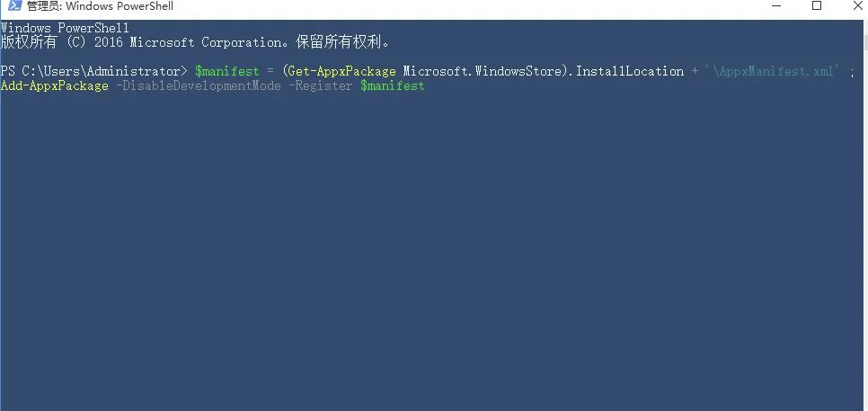Click the 版权所有 copyright line

coord(195,42)
